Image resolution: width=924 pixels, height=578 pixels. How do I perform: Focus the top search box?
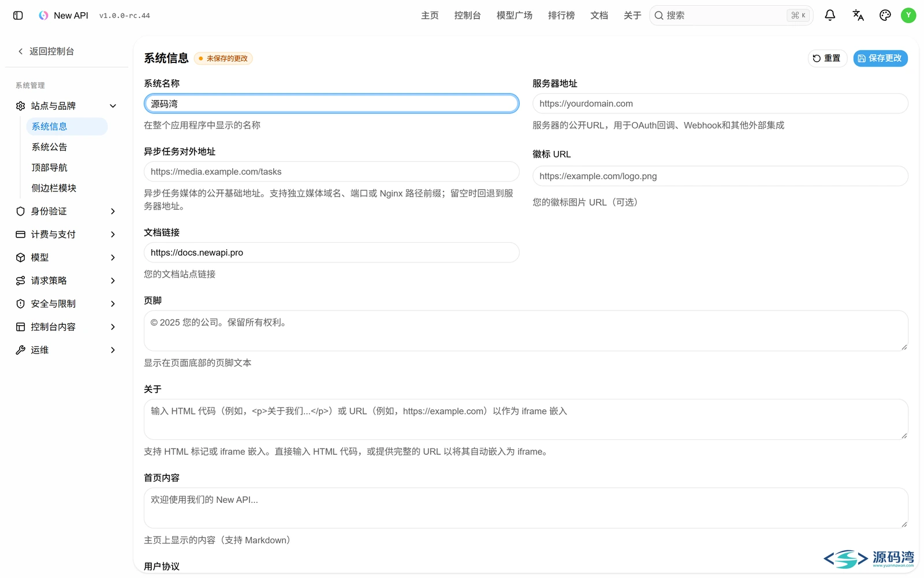pyautogui.click(x=731, y=16)
